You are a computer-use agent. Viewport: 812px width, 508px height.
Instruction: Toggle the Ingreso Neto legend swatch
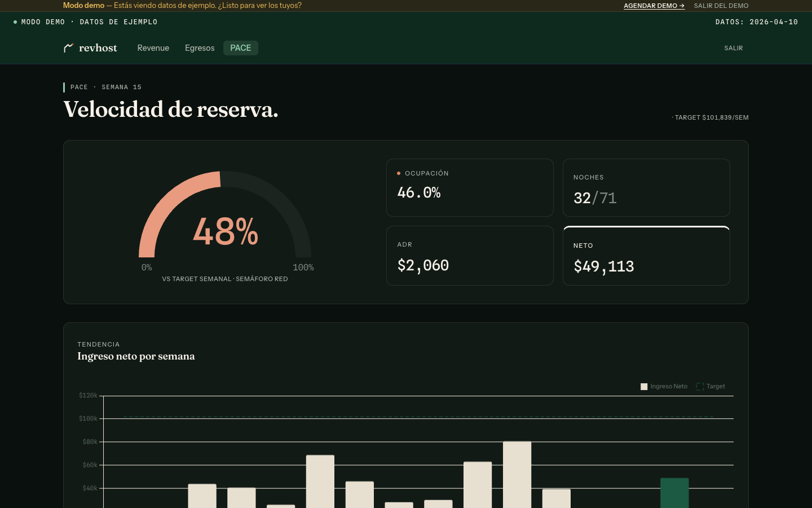point(644,387)
